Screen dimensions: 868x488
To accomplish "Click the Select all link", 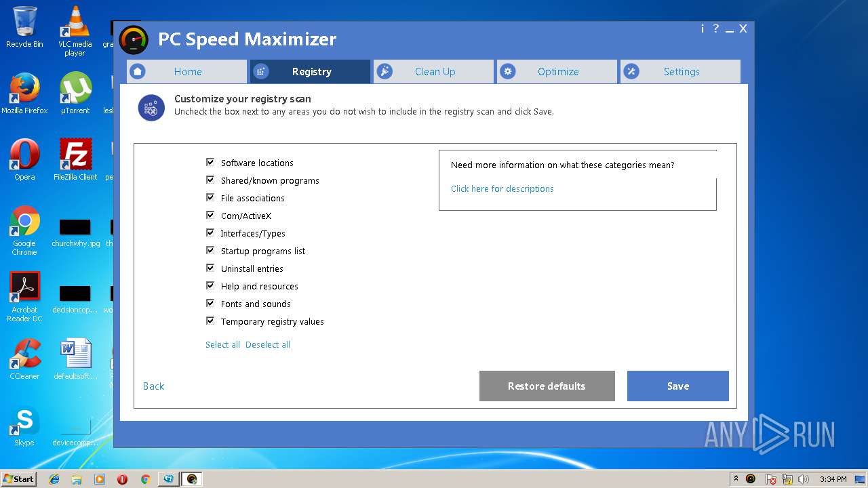I will pos(222,344).
